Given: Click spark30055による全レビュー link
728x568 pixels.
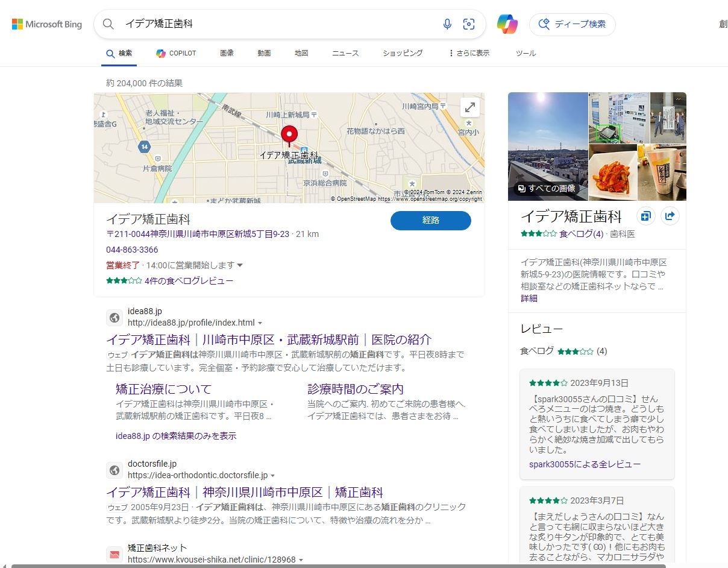Looking at the screenshot, I should coord(585,464).
